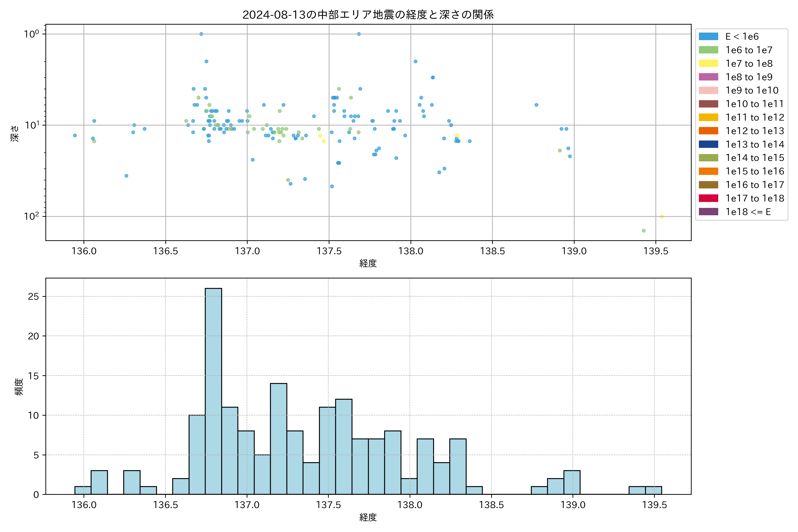Screen dimensions: 798x532
Task: Click the 138.5 tick label on the histogram
Action: (x=491, y=505)
